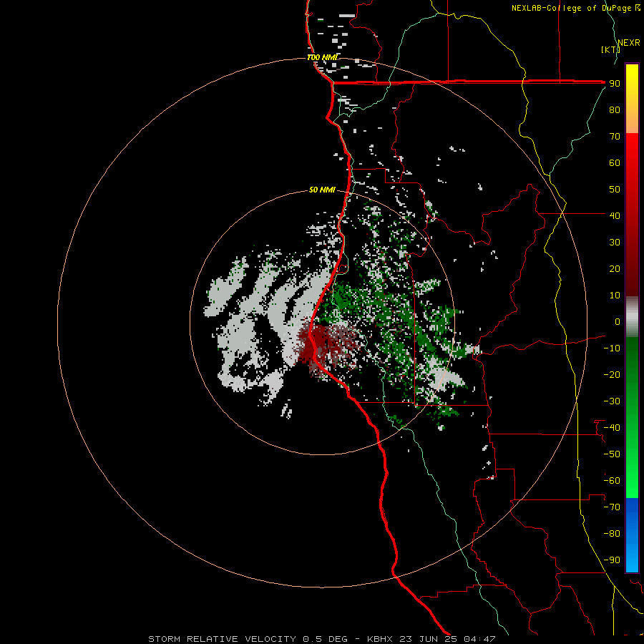644x644 pixels.
Task: Click the 50 value on velocity scale
Action: [x=615, y=190]
